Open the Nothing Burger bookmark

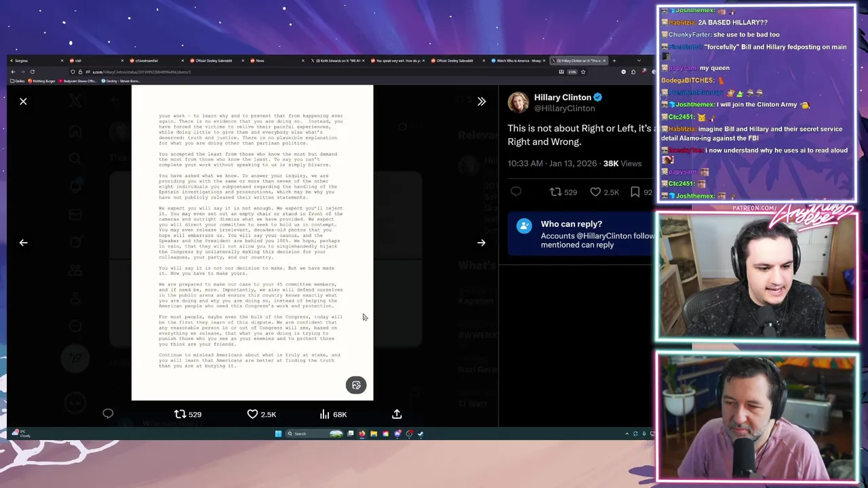pyautogui.click(x=42, y=81)
